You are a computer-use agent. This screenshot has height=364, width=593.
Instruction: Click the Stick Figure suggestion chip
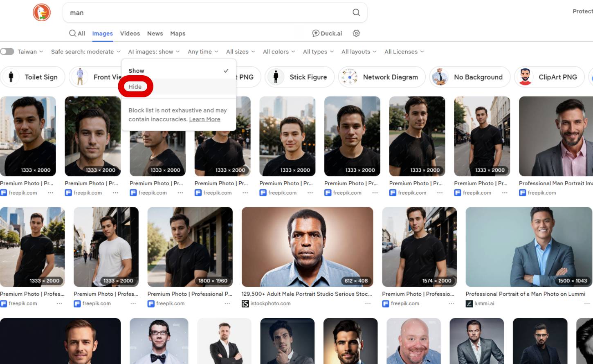(x=300, y=77)
